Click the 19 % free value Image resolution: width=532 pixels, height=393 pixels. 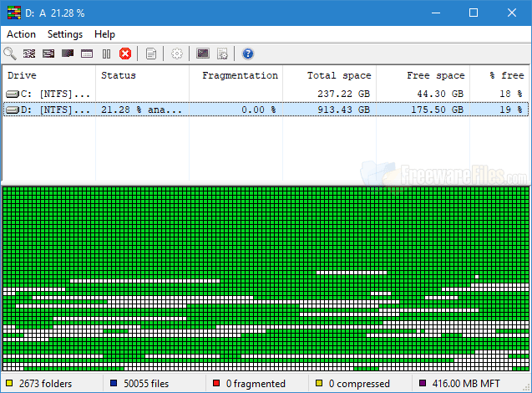(511, 110)
